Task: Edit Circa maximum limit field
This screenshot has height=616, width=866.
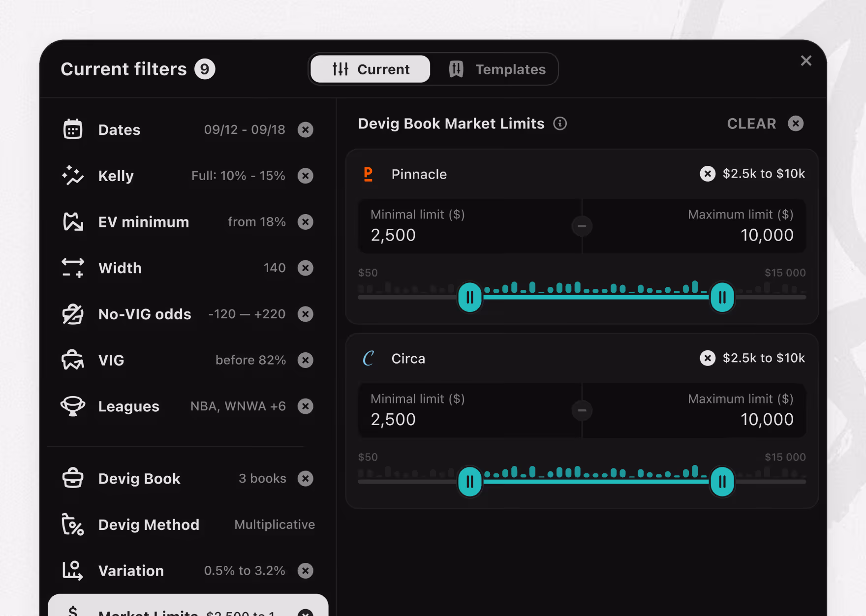Action: click(694, 410)
